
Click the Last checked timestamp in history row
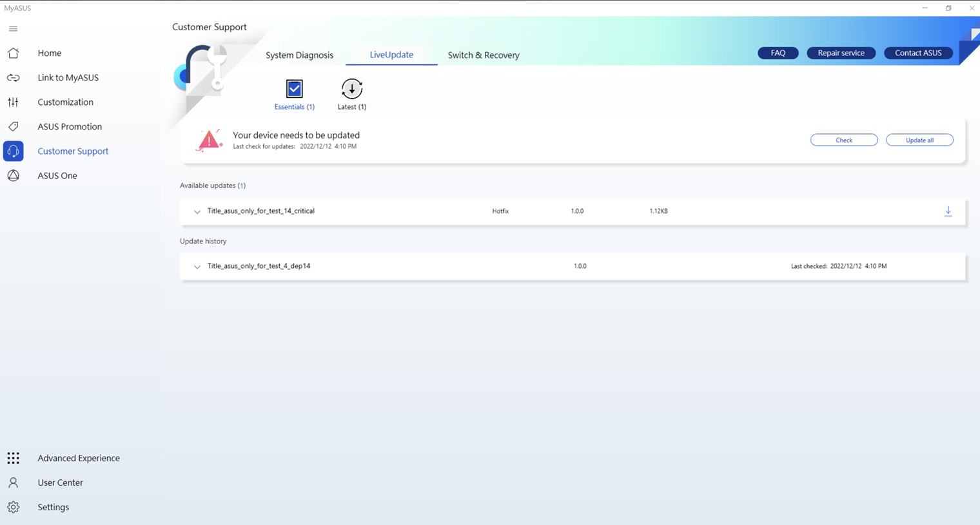pos(839,266)
